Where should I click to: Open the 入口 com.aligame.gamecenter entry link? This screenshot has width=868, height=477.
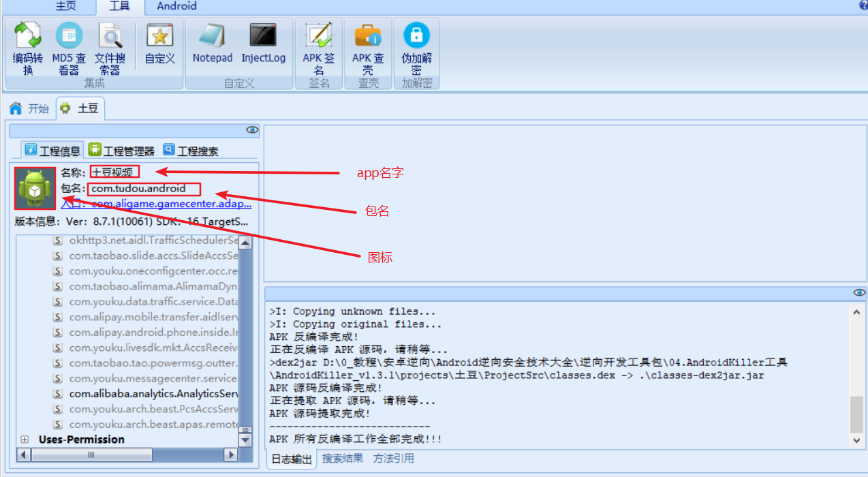click(156, 203)
